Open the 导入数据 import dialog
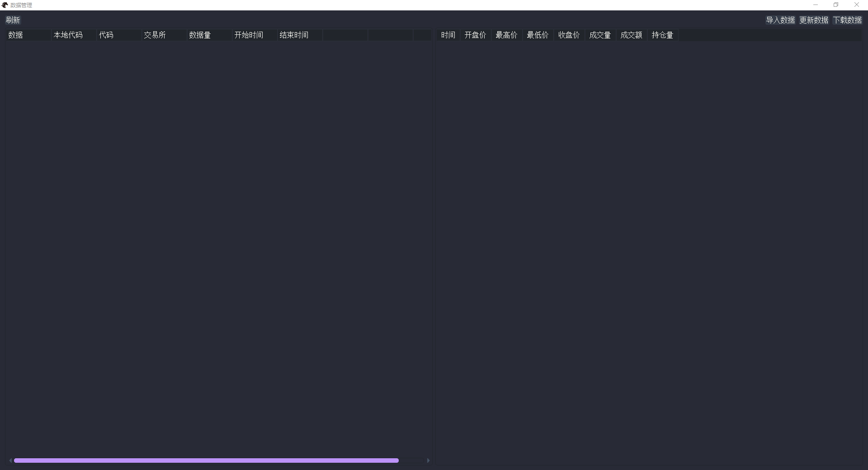 pyautogui.click(x=780, y=20)
